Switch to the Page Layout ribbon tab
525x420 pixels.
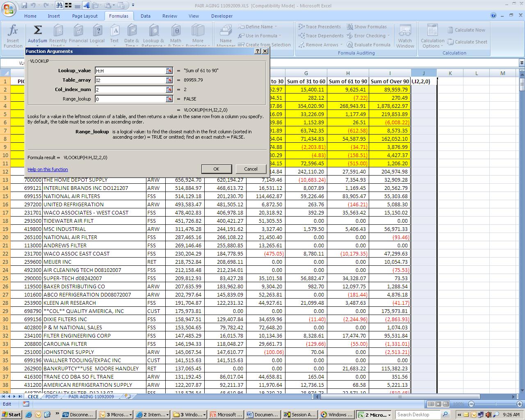[x=85, y=16]
